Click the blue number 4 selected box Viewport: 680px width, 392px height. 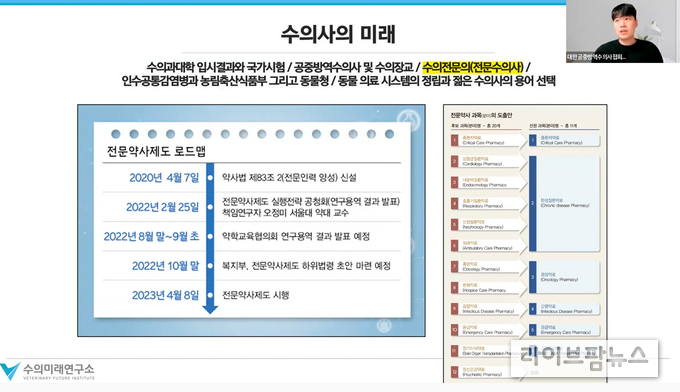533,309
